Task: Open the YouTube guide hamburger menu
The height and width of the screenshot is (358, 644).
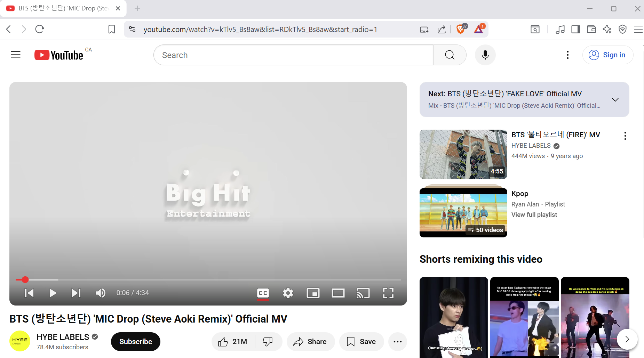Action: (x=16, y=55)
